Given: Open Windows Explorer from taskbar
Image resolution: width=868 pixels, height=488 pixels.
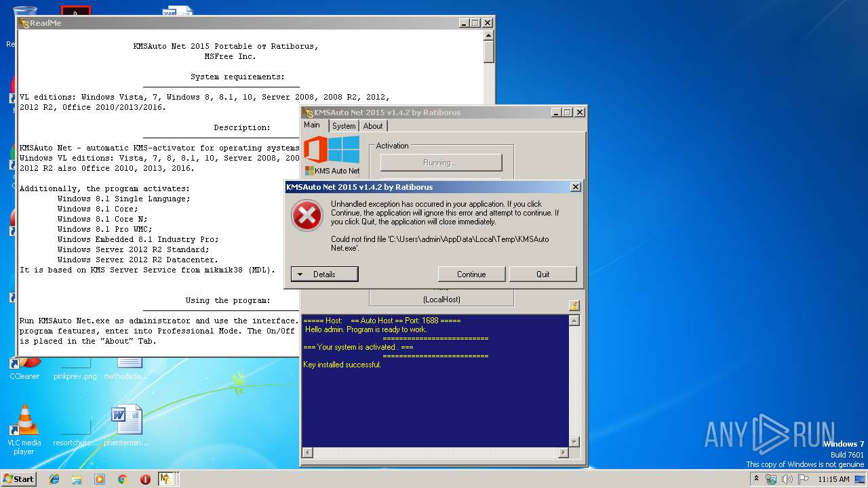Looking at the screenshot, I should [x=77, y=479].
